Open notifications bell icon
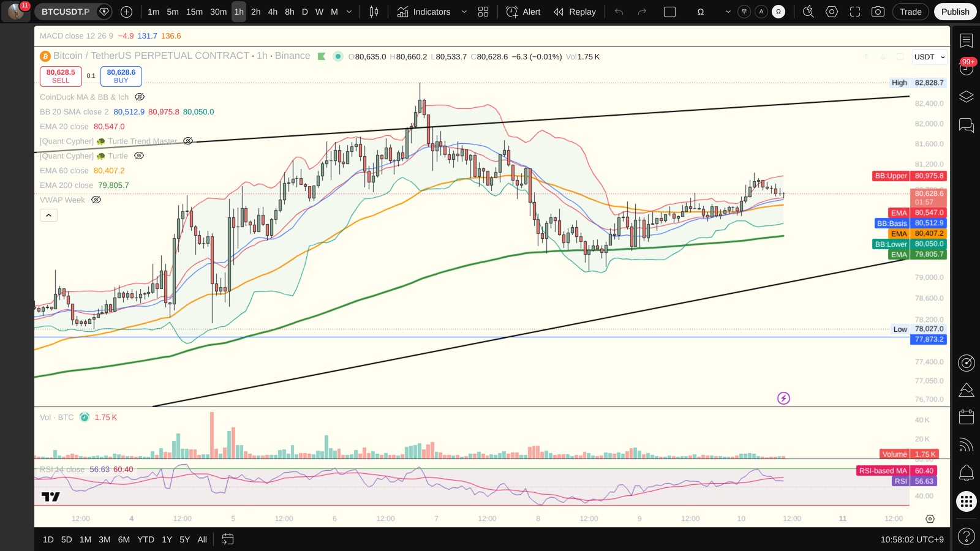The width and height of the screenshot is (980, 551). click(x=967, y=473)
